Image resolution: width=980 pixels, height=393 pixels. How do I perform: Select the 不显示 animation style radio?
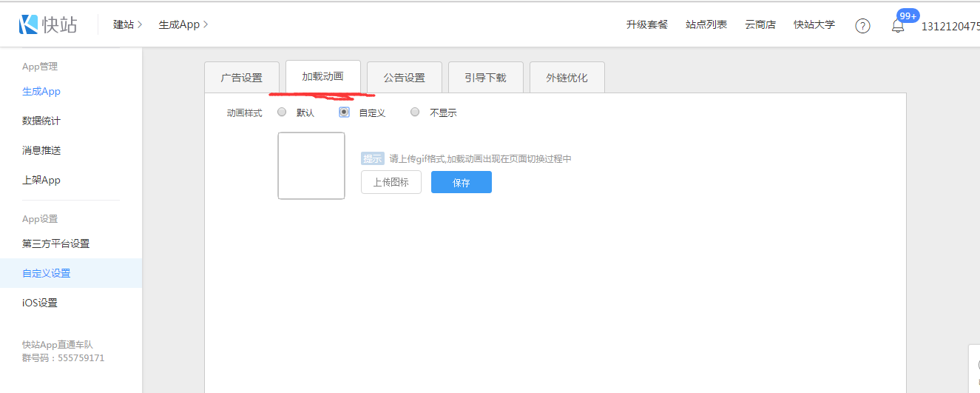click(415, 112)
